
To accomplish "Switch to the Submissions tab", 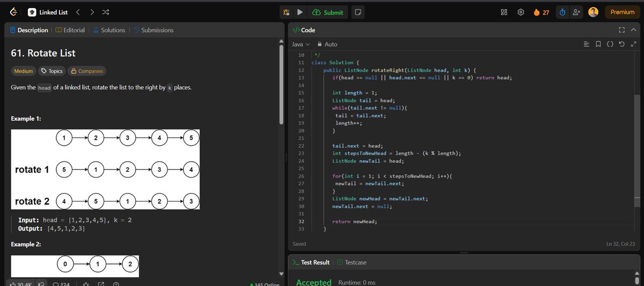I will (153, 30).
